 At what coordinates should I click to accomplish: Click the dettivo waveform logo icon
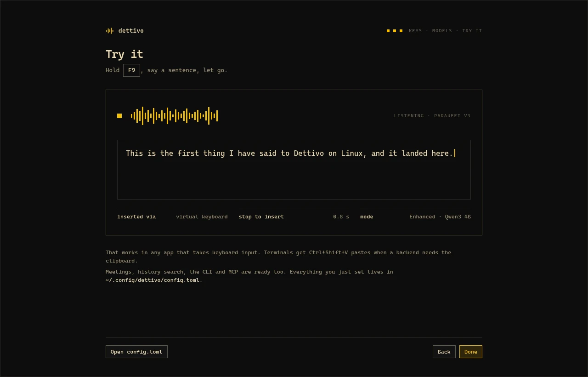point(109,31)
